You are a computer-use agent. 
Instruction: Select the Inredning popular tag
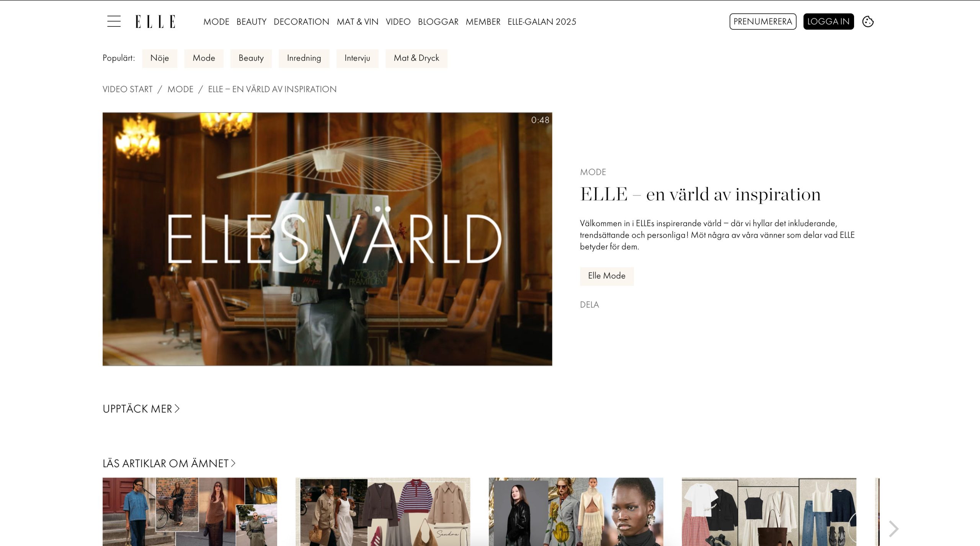click(304, 58)
